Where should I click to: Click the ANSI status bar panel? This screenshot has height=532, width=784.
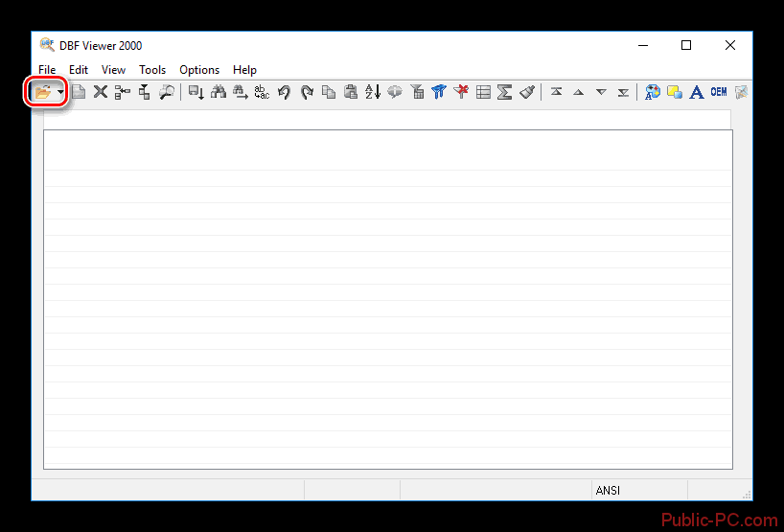608,490
